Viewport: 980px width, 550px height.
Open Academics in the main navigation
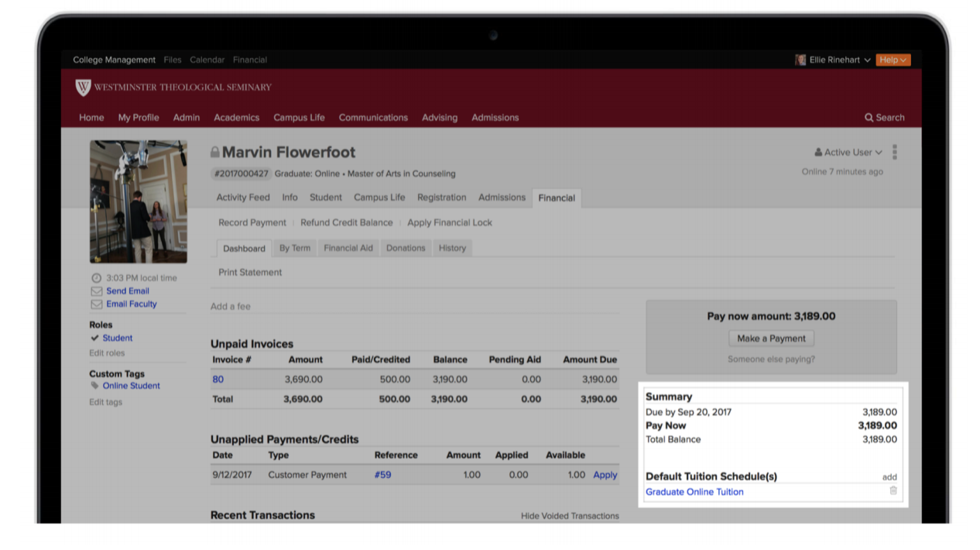(236, 118)
